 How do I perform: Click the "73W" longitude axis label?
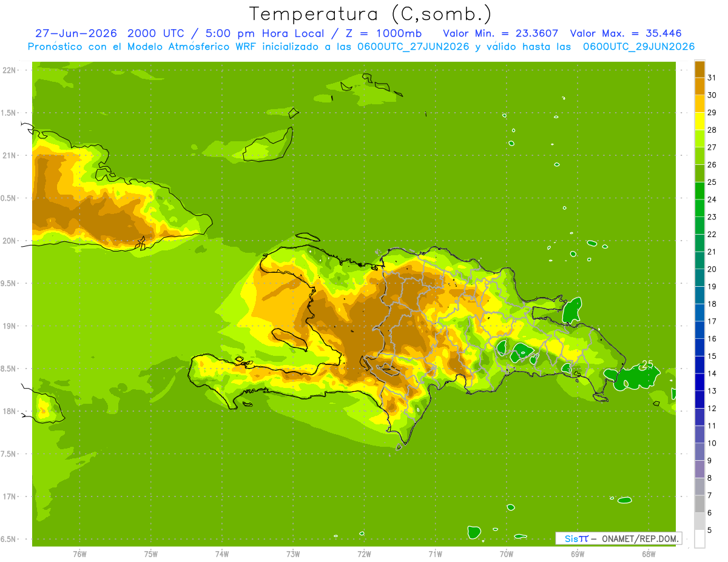click(x=292, y=554)
